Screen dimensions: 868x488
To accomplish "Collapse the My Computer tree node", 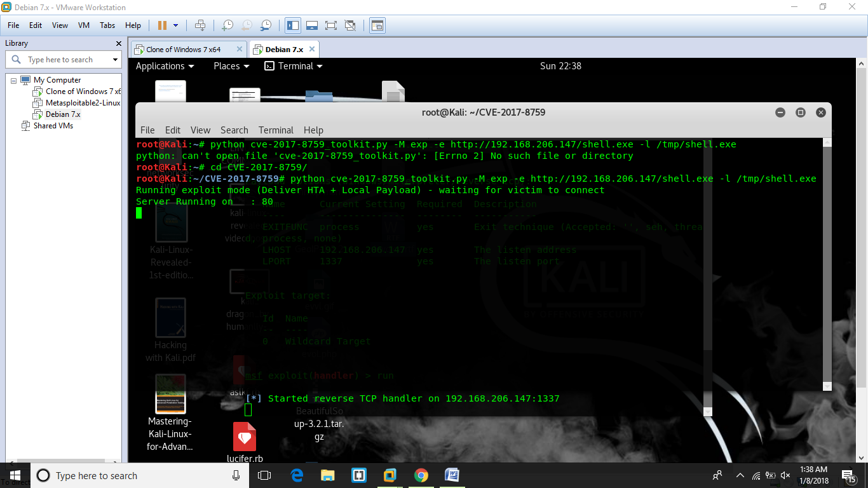I will 13,81.
